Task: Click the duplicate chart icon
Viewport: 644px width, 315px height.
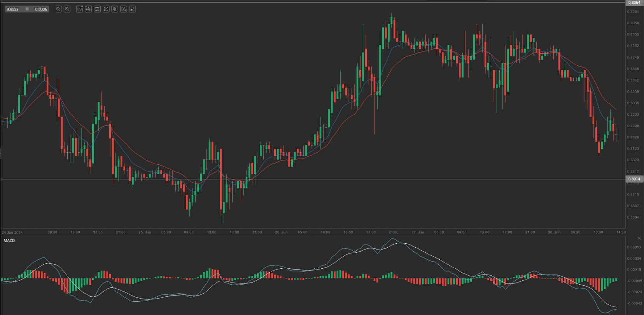Action: coord(115,9)
